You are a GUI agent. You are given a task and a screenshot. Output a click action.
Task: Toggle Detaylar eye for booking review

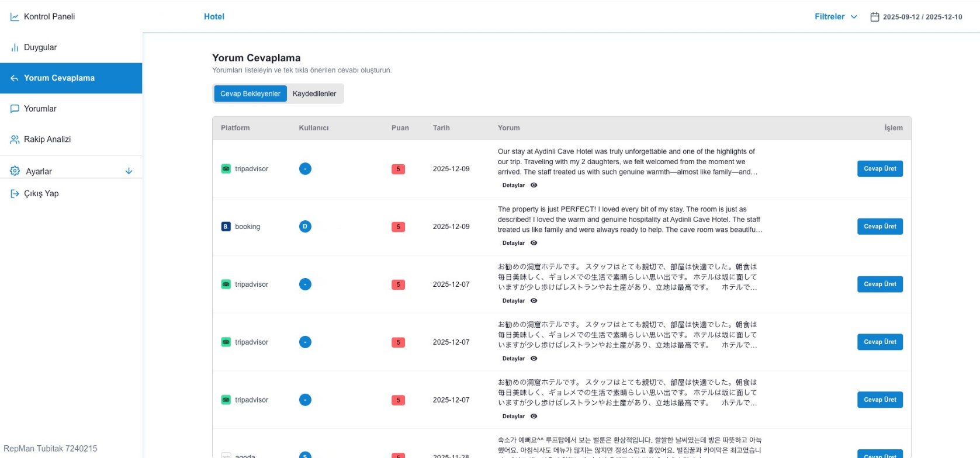coord(534,243)
